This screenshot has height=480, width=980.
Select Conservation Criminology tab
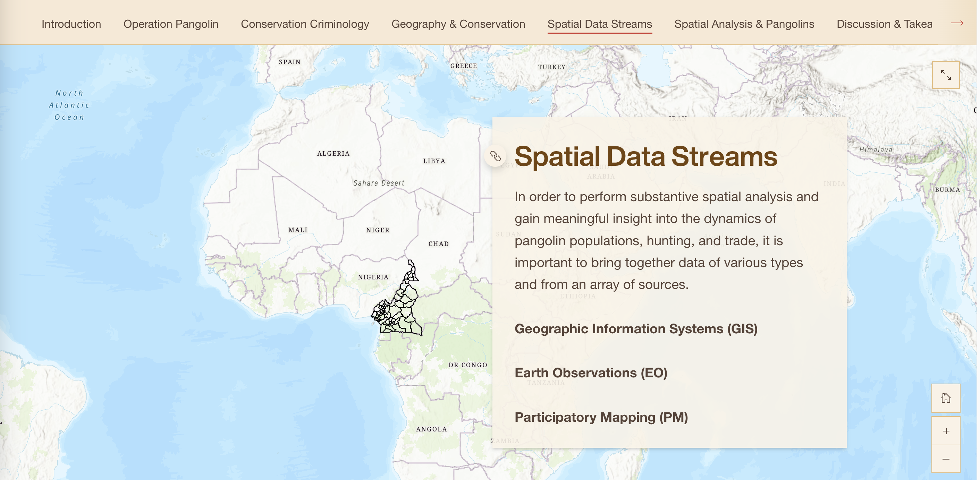(x=305, y=24)
